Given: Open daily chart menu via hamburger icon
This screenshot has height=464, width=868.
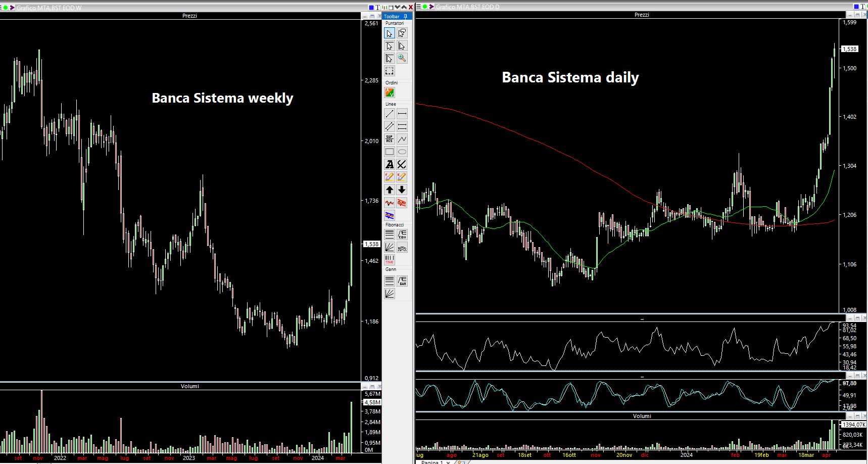Looking at the screenshot, I should (418, 7).
